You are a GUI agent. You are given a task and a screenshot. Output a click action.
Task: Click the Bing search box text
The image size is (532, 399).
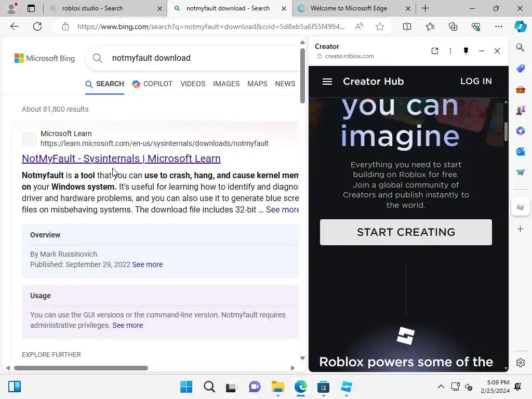(151, 58)
